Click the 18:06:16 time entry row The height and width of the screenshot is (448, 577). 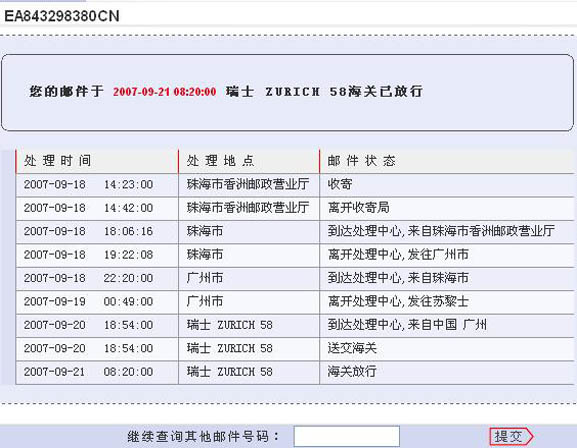pos(295,232)
